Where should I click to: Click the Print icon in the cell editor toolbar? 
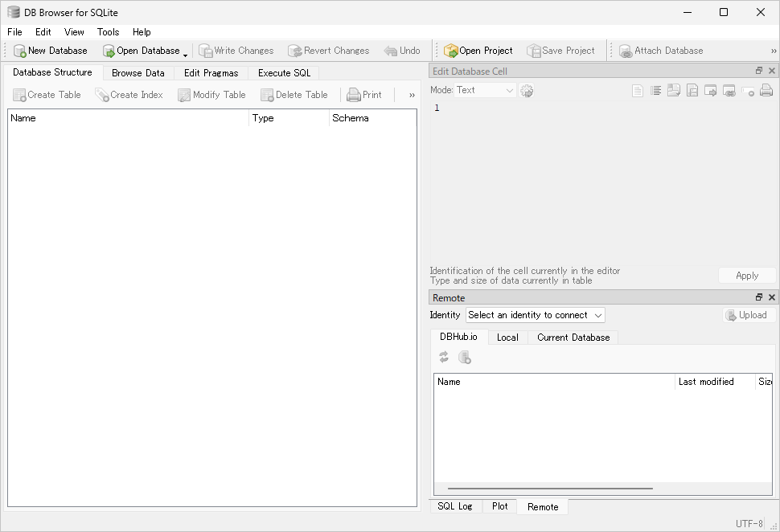pyautogui.click(x=766, y=91)
